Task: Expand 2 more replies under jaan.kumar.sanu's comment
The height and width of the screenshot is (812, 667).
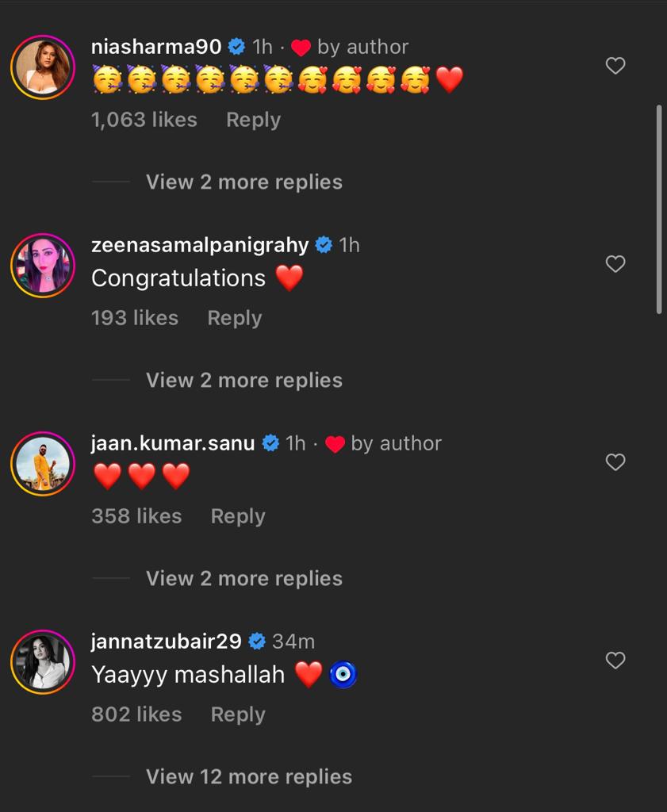Action: coord(243,578)
